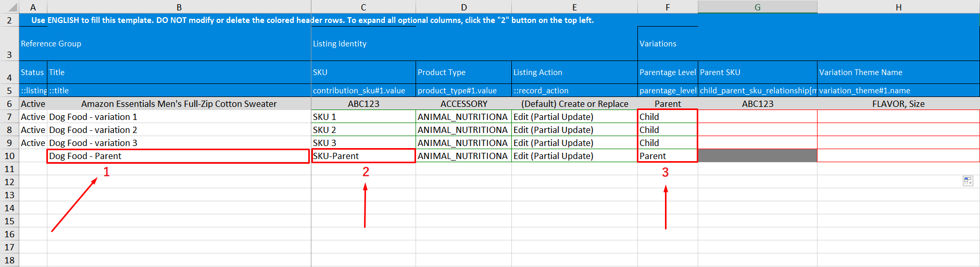Click the 'Amazon Essentials Men's Full-Zip Cotton Sweater' example cell
The width and height of the screenshot is (980, 267).
click(179, 104)
